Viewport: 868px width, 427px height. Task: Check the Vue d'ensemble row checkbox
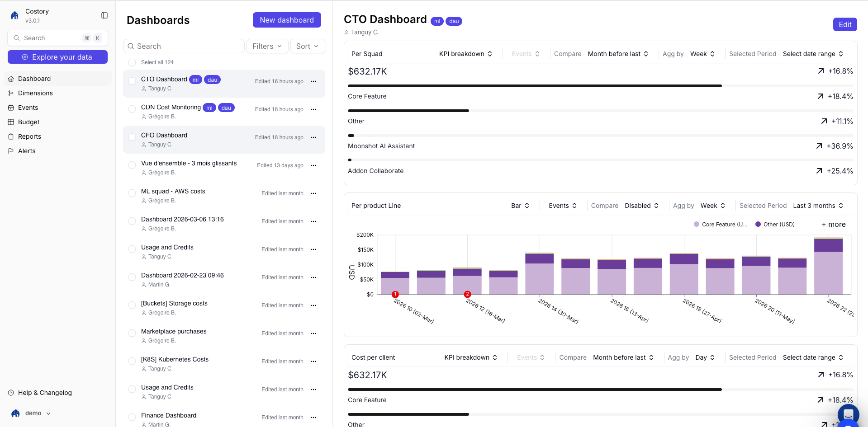(x=132, y=165)
